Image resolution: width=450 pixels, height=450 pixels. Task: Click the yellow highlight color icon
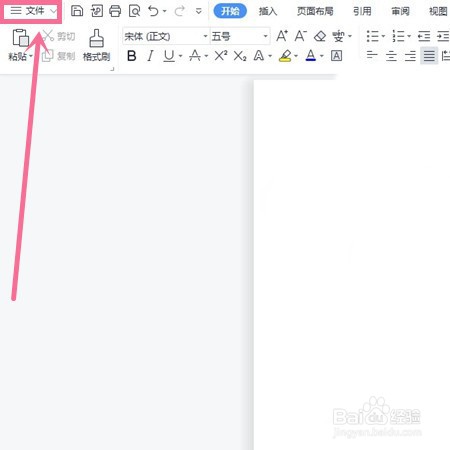(x=285, y=56)
